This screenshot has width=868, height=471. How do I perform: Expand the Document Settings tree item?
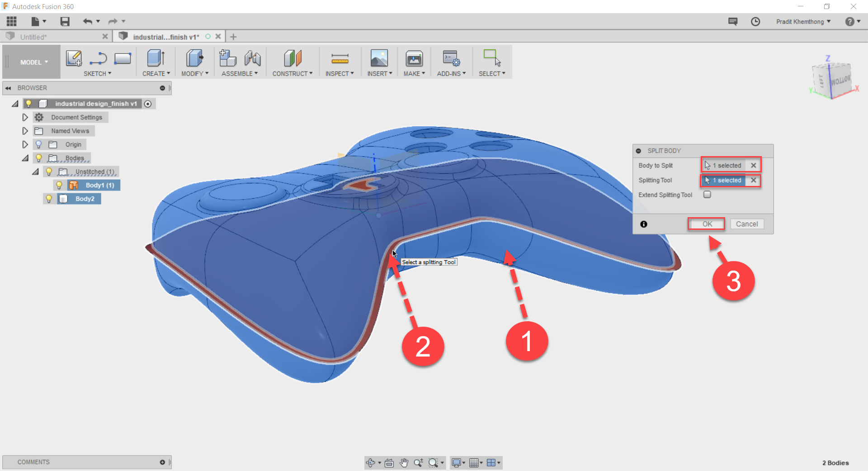click(x=25, y=117)
